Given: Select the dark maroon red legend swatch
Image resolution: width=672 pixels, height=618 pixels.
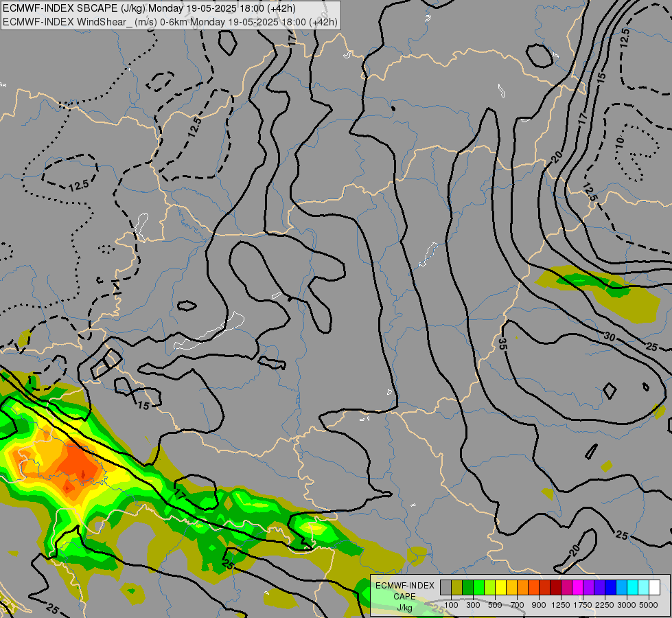Looking at the screenshot, I should [x=555, y=588].
